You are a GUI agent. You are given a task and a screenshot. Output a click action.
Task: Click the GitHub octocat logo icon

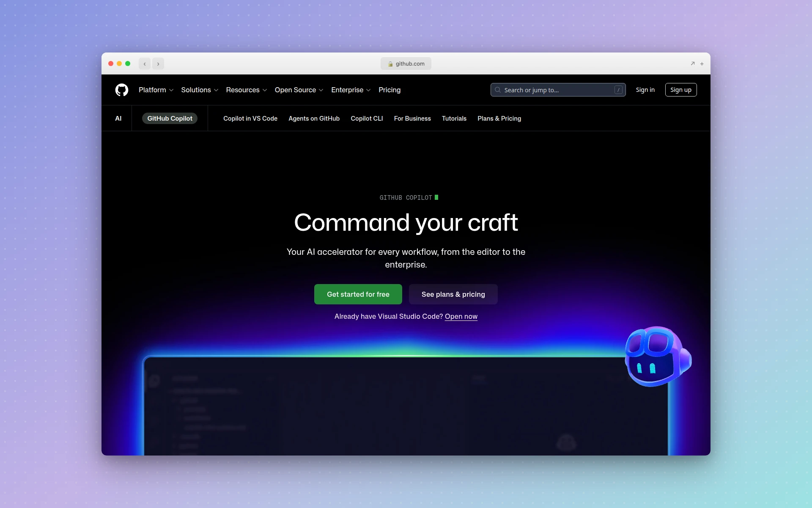point(122,90)
